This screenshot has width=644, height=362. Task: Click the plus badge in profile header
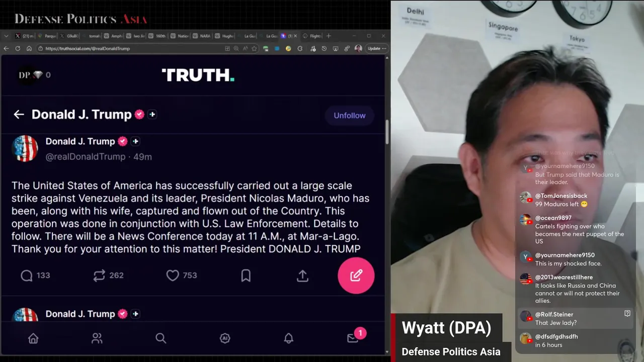[152, 114]
